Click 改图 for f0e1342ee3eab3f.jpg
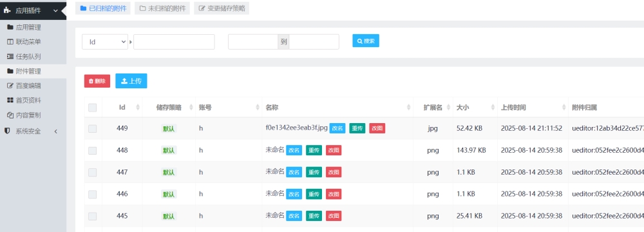Image resolution: width=644 pixels, height=232 pixels. point(377,128)
